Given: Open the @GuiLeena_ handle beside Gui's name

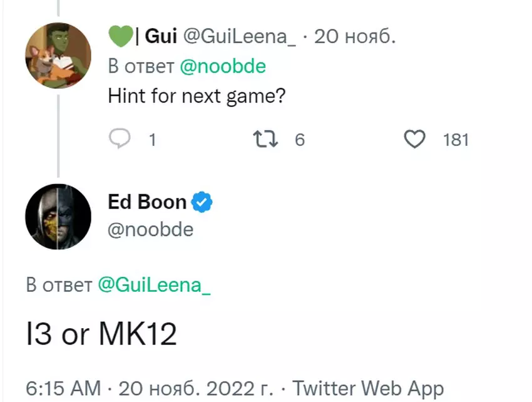Looking at the screenshot, I should point(240,37).
